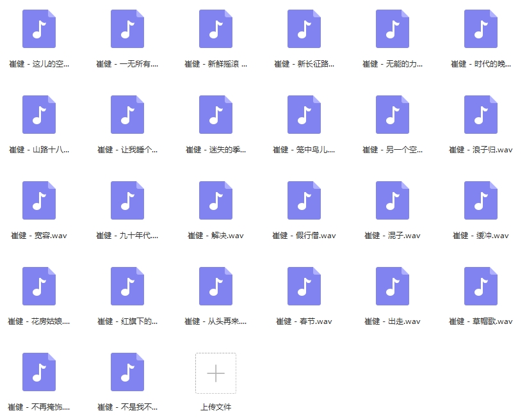Select the audio file icon for 崔健 - 一无所有...

click(127, 29)
